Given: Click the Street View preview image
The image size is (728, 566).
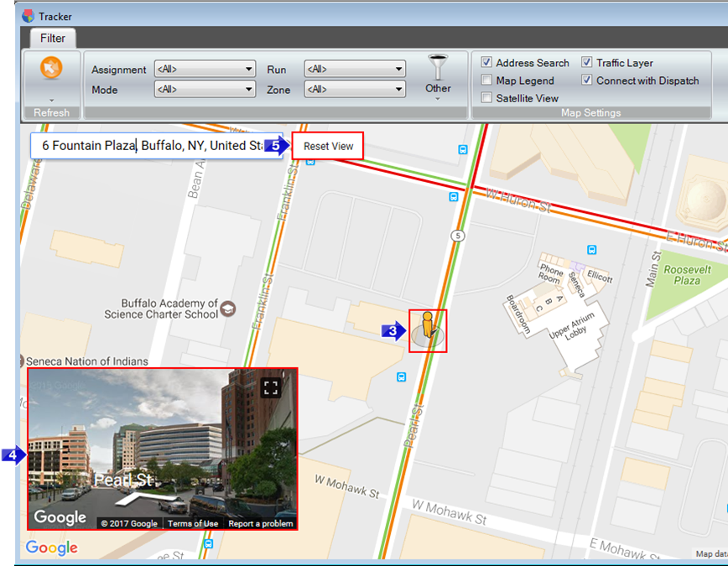Looking at the screenshot, I should (163, 449).
